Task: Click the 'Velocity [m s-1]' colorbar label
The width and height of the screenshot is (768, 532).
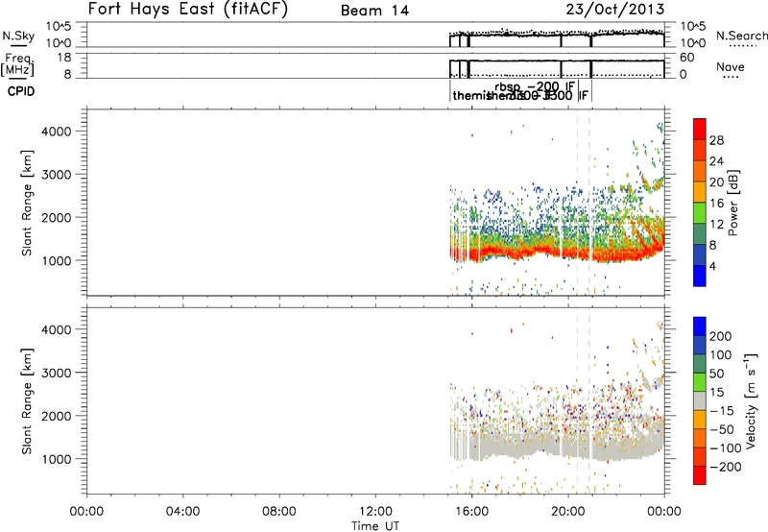Action: coord(751,400)
